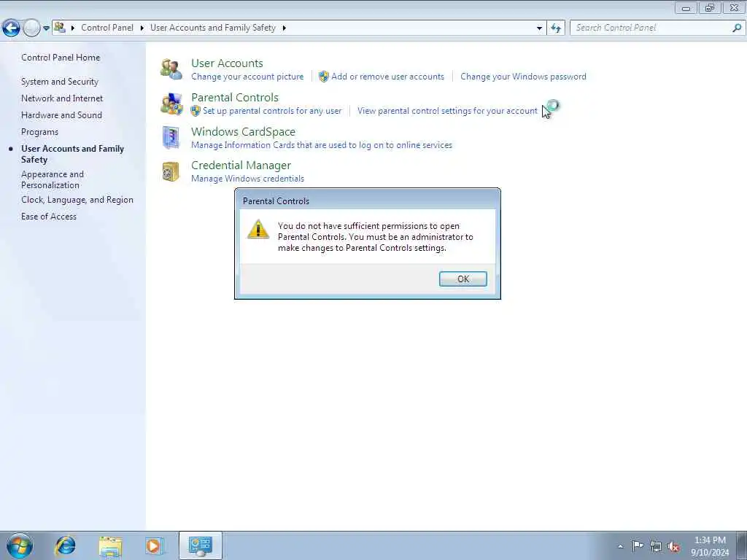Open the Action Center flag icon
Image resolution: width=747 pixels, height=560 pixels.
pyautogui.click(x=638, y=545)
